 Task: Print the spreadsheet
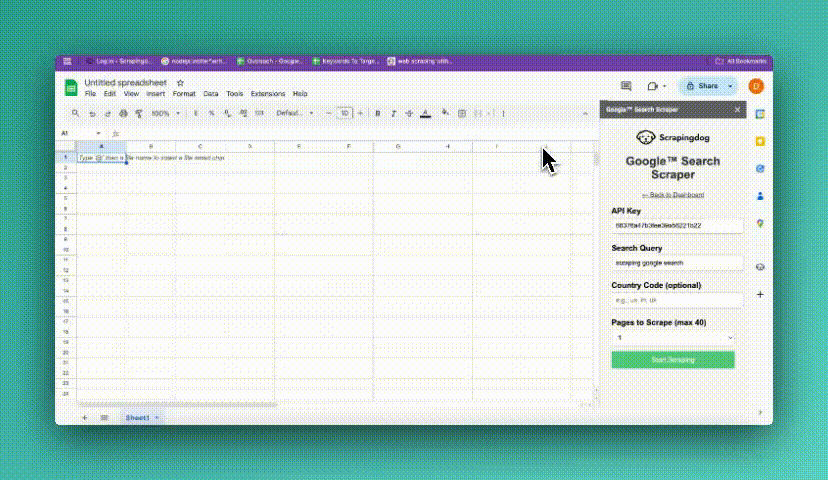click(123, 114)
